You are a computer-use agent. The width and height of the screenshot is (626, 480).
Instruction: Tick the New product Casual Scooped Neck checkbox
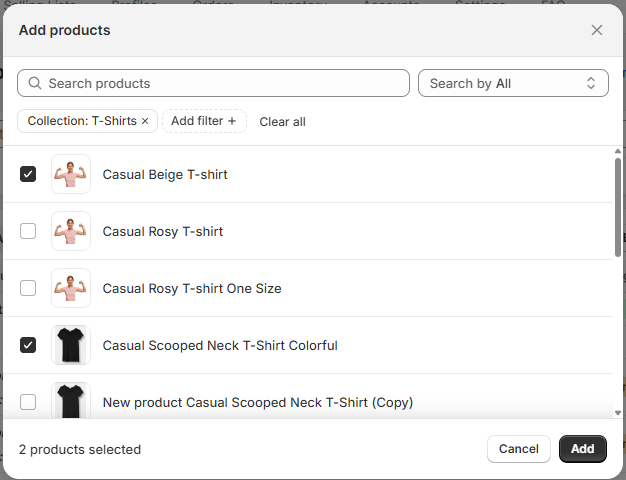28,402
